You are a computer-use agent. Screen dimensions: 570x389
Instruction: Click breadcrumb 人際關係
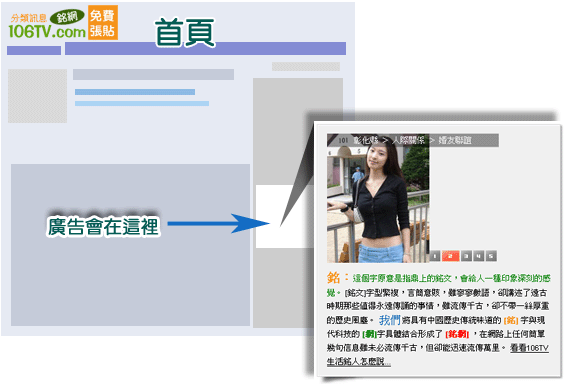pos(408,140)
